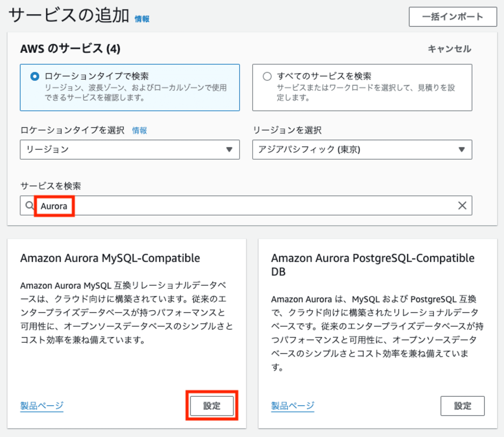Open the 情報 link beside サービスの追加

point(142,19)
